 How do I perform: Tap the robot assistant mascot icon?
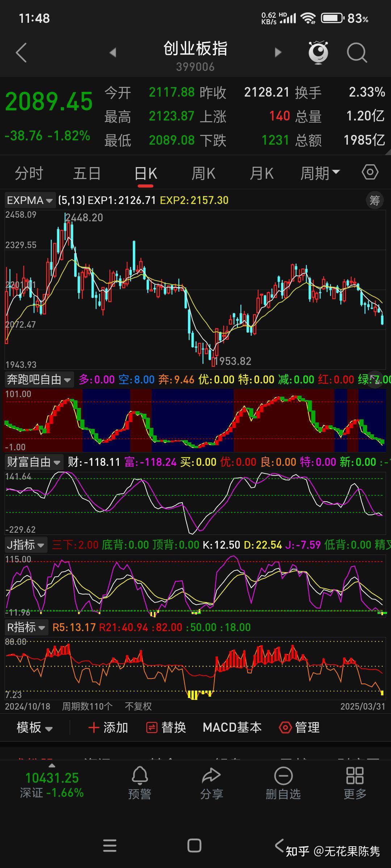(x=318, y=53)
